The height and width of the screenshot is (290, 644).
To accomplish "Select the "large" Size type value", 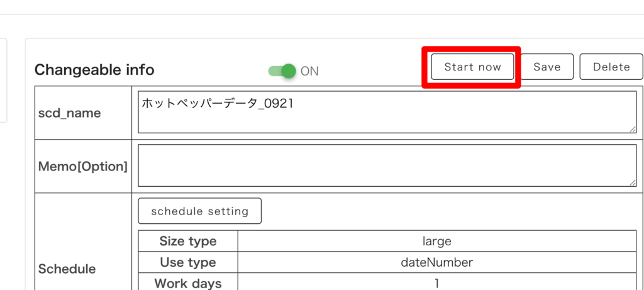I will pyautogui.click(x=436, y=241).
